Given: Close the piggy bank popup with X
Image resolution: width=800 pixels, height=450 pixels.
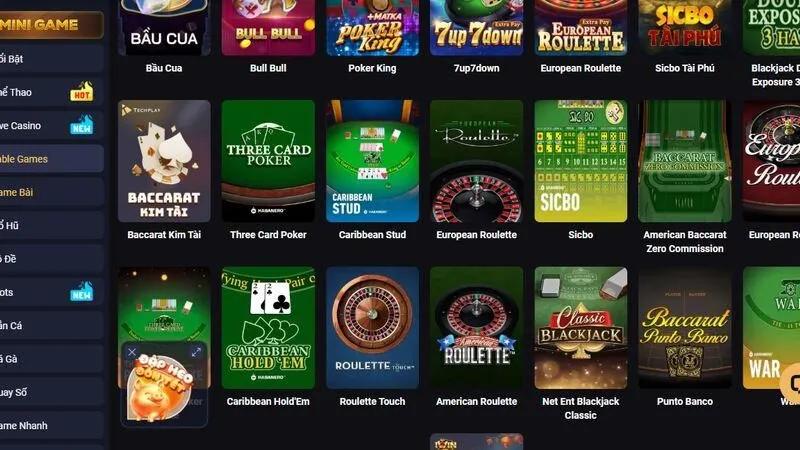Looking at the screenshot, I should coord(132,352).
